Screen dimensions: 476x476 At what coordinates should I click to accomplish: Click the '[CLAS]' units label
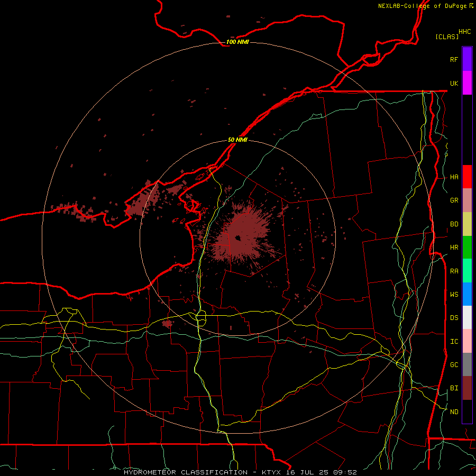pos(447,36)
